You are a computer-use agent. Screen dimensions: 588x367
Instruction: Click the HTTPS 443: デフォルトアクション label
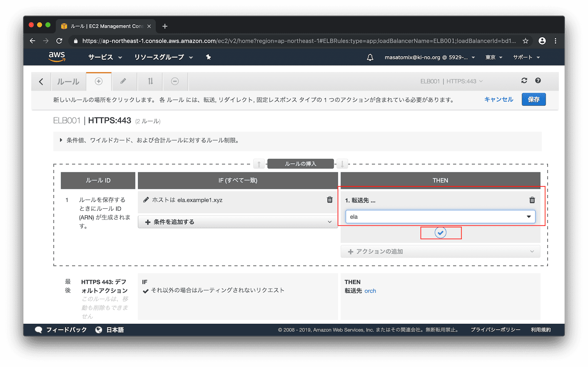pos(104,286)
